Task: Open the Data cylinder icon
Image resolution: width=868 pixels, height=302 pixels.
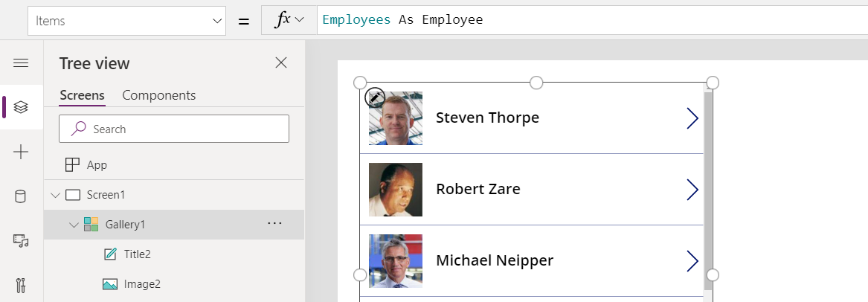Action: [x=21, y=196]
